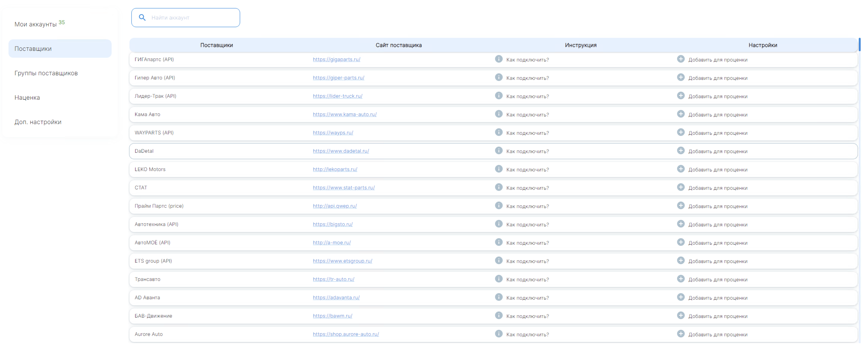Screen dimensions: 868x352
Task: Open info icon for ГИГАпартс (API) row
Action: (499, 59)
